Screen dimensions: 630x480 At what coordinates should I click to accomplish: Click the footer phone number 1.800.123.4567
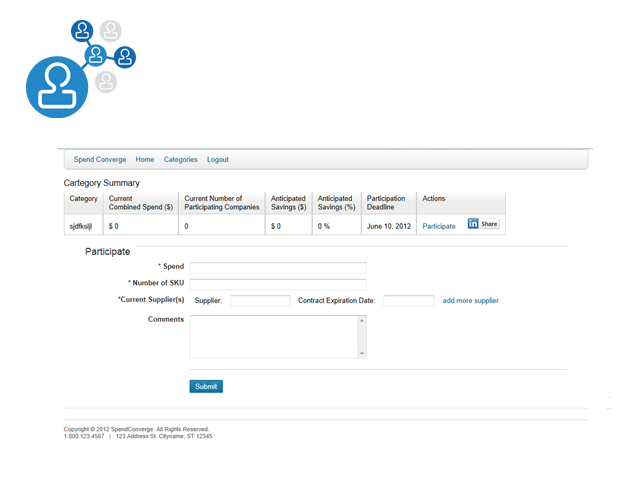(x=84, y=436)
